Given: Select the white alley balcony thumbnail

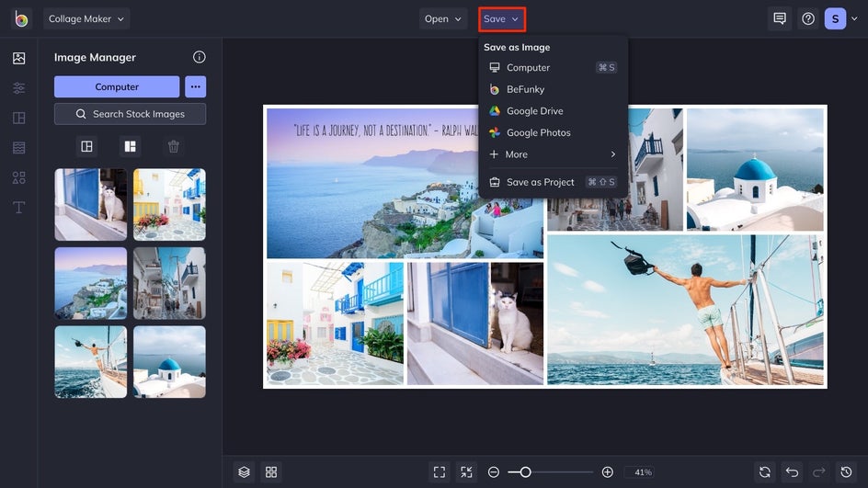Looking at the screenshot, I should 169,283.
